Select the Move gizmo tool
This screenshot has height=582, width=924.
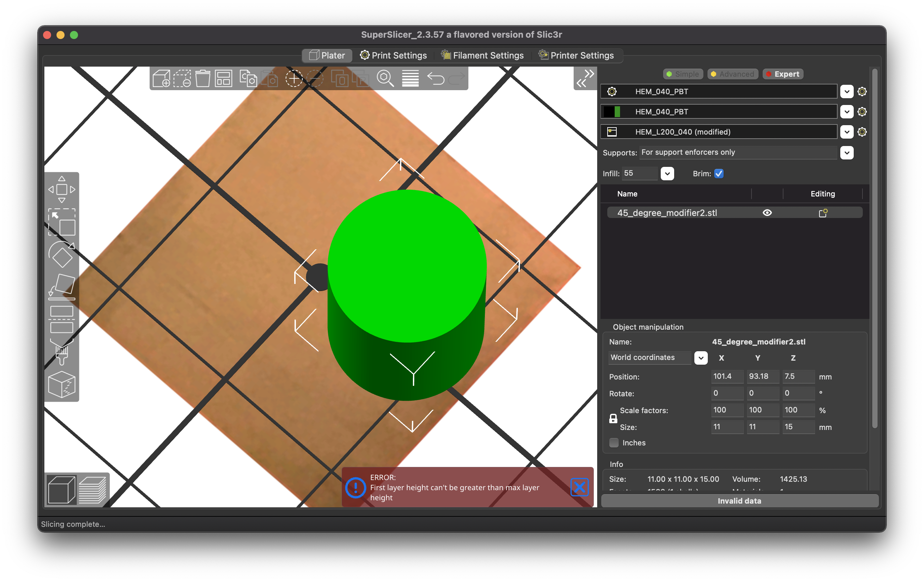[62, 189]
